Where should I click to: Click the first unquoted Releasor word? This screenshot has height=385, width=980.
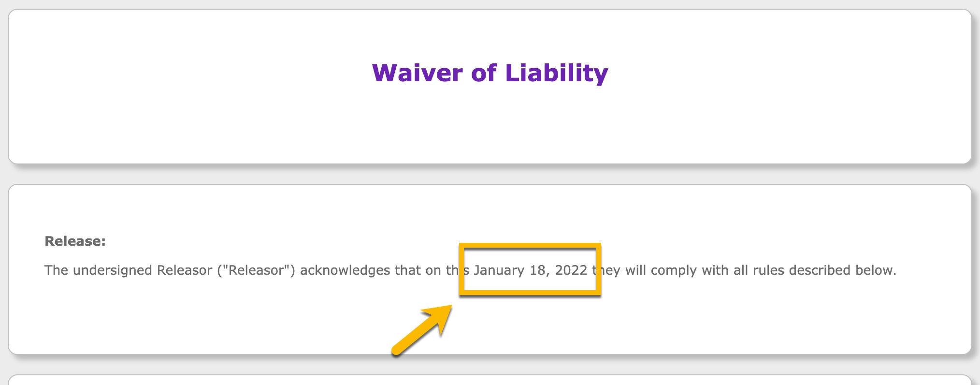(x=185, y=270)
